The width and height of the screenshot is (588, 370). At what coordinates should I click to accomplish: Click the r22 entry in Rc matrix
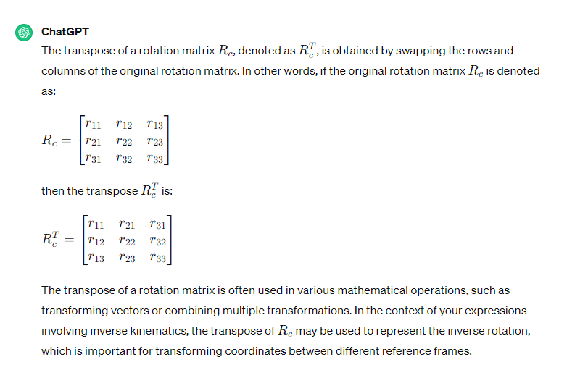tap(124, 141)
